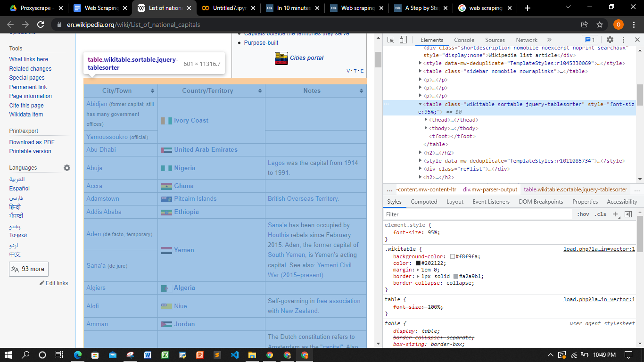
Task: Switch to the Computed styles tab
Action: [x=424, y=201]
